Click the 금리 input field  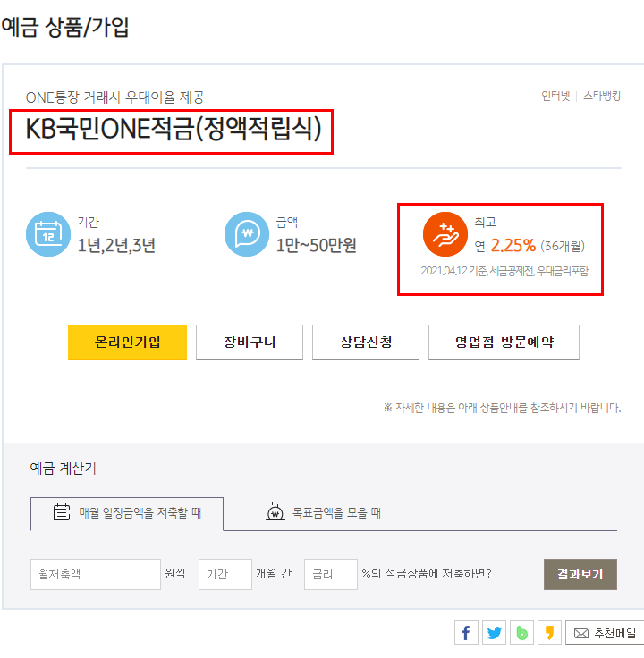(331, 574)
